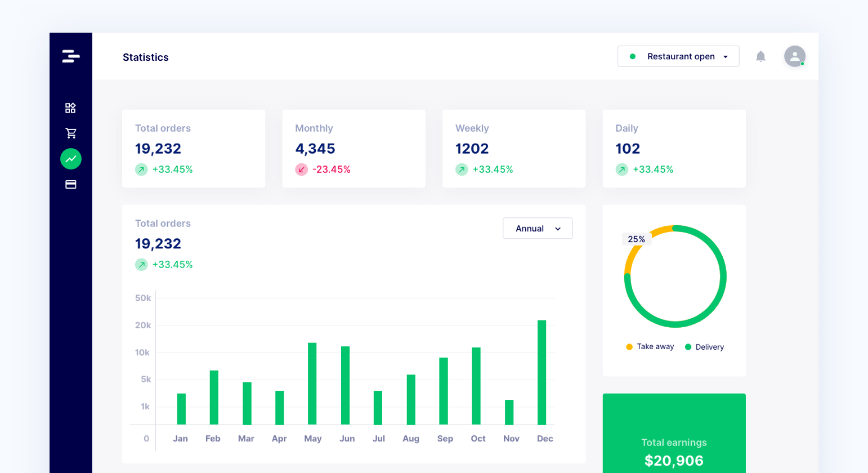
Task: Click the yellow Take away donut segment
Action: click(x=633, y=254)
